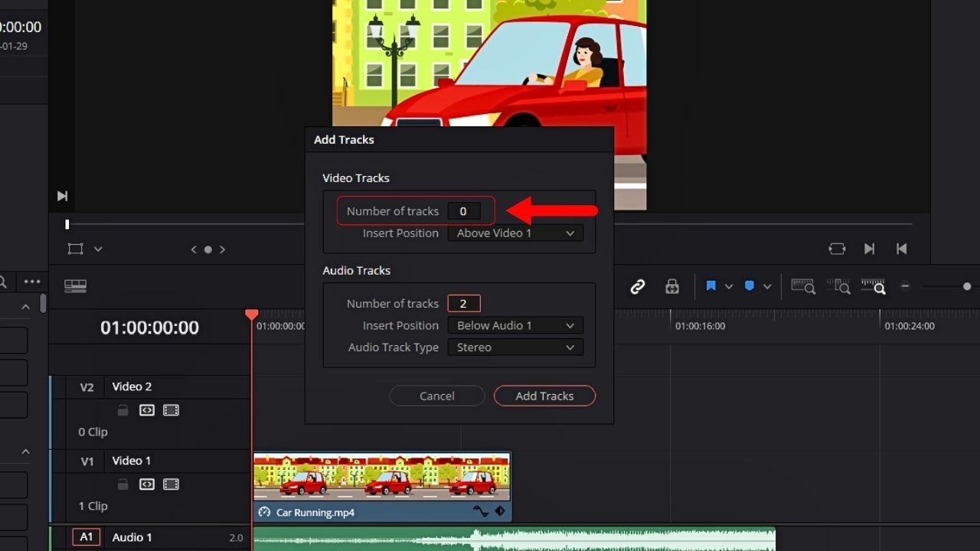Click the Loop playback icon in the viewer
980x551 pixels.
coord(837,249)
